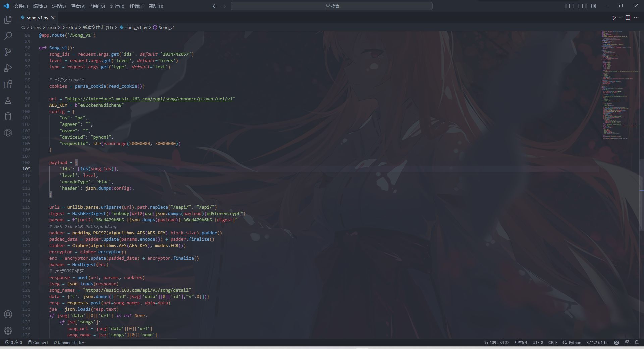Open the Accounts menu icon

(8, 314)
